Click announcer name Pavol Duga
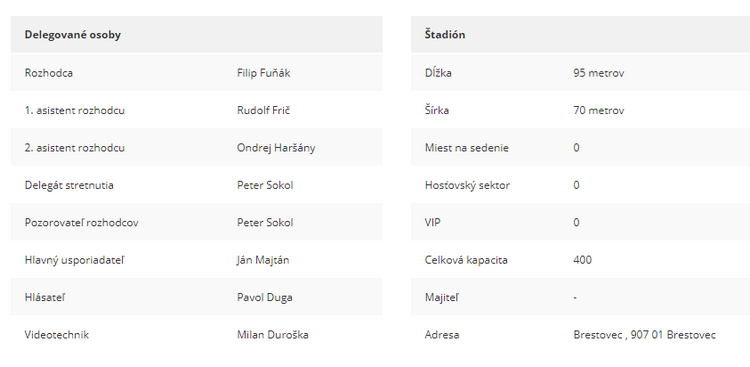Image resolution: width=750 pixels, height=367 pixels. pyautogui.click(x=265, y=297)
